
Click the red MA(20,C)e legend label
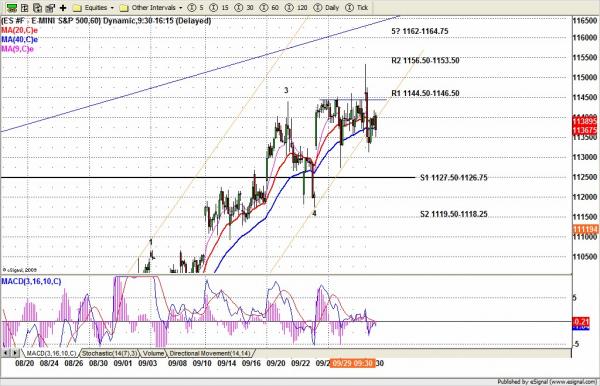click(x=20, y=30)
